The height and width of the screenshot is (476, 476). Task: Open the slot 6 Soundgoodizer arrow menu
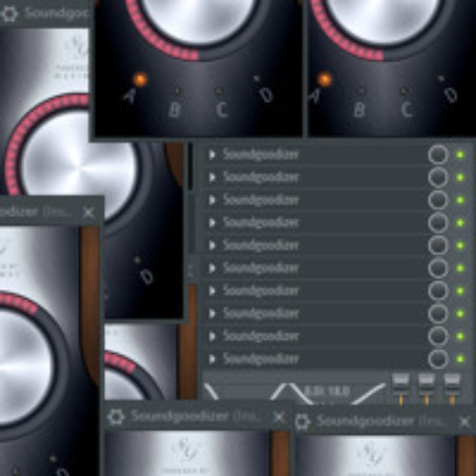point(212,268)
